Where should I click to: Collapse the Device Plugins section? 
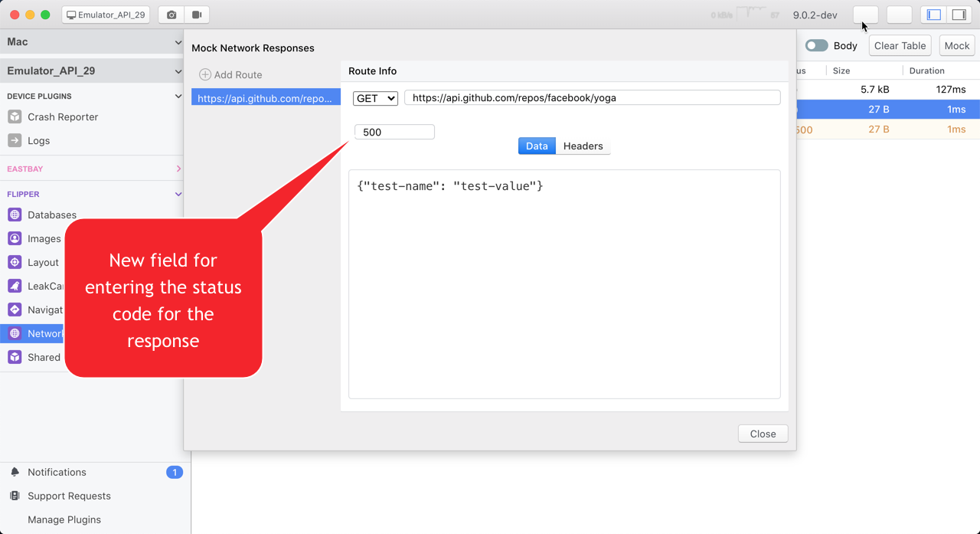(178, 97)
